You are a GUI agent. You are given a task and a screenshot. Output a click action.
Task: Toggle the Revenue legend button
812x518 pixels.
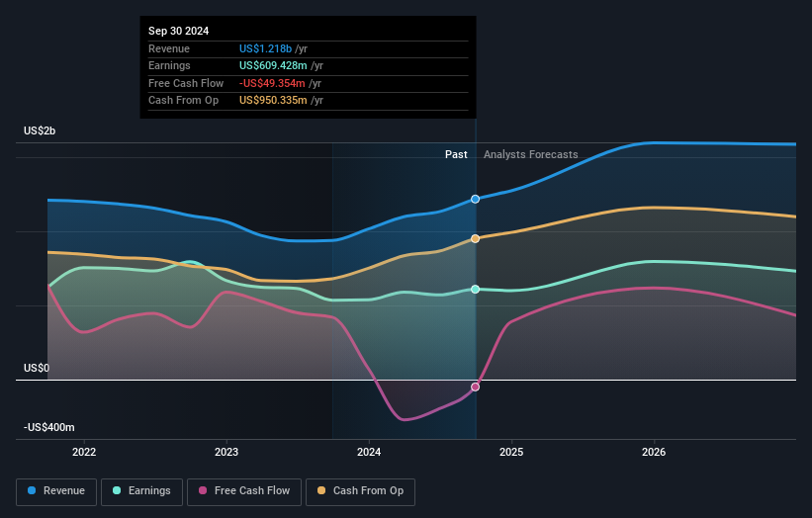pos(56,491)
